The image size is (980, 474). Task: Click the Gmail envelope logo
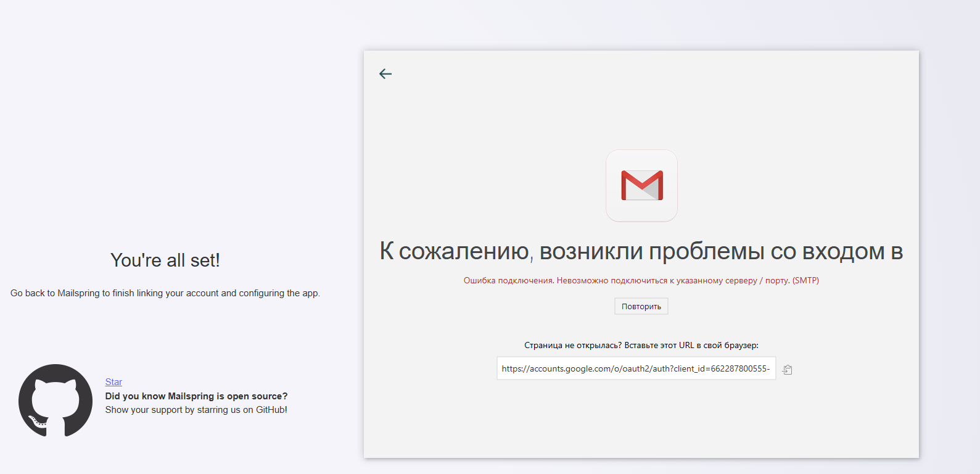pos(641,186)
